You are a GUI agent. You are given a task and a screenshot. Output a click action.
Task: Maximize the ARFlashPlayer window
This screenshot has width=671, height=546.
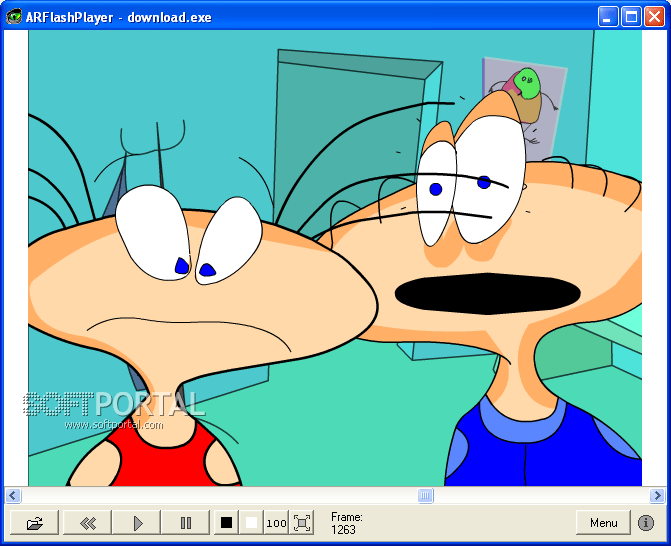pyautogui.click(x=631, y=17)
